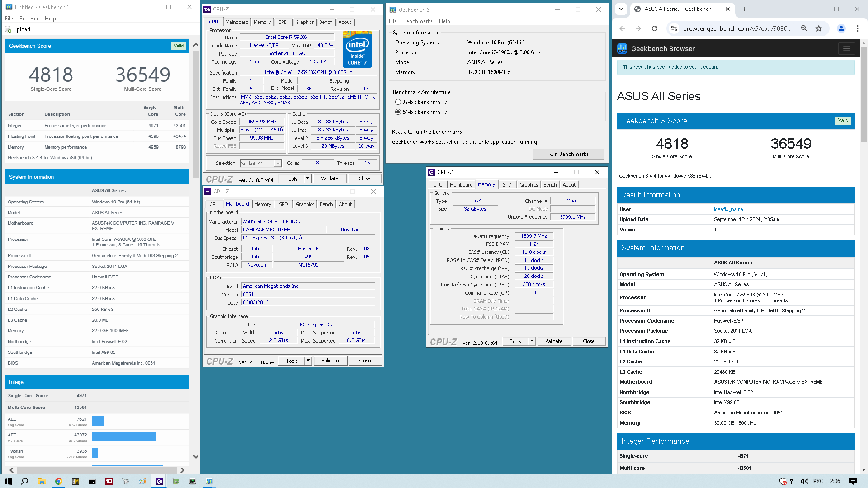Click Validate in the CPU-Z CPU window
This screenshot has width=868, height=488.
pos(330,178)
